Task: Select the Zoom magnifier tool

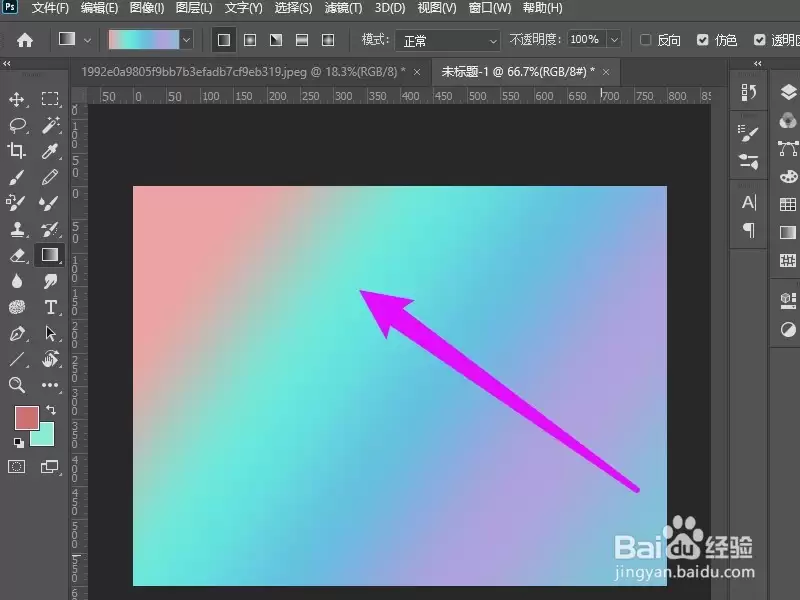Action: (x=17, y=385)
